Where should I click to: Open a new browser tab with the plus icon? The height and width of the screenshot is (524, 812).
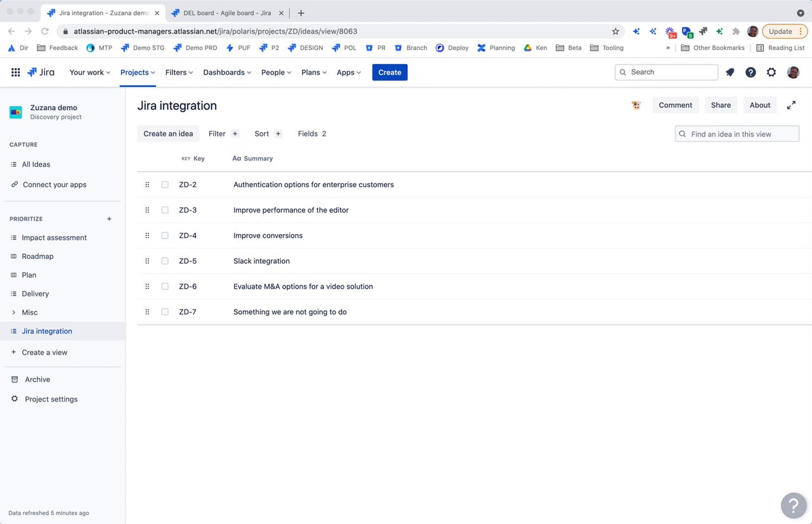(301, 13)
